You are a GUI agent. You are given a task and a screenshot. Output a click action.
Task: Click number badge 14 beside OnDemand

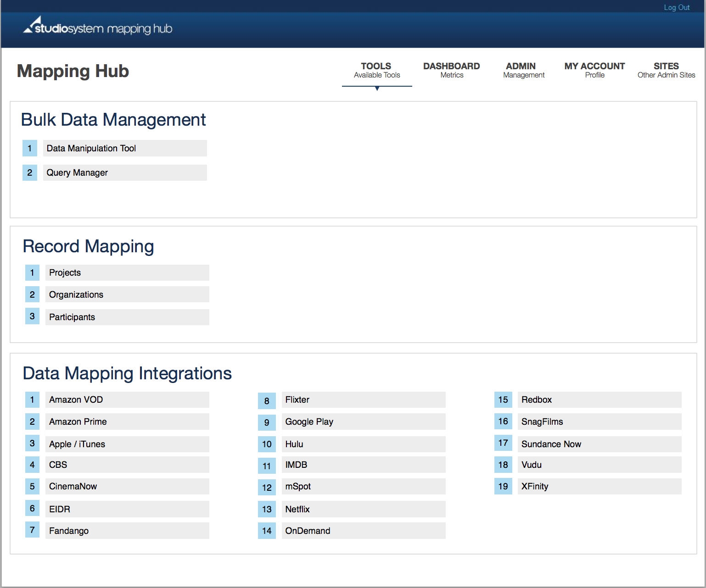tap(267, 531)
